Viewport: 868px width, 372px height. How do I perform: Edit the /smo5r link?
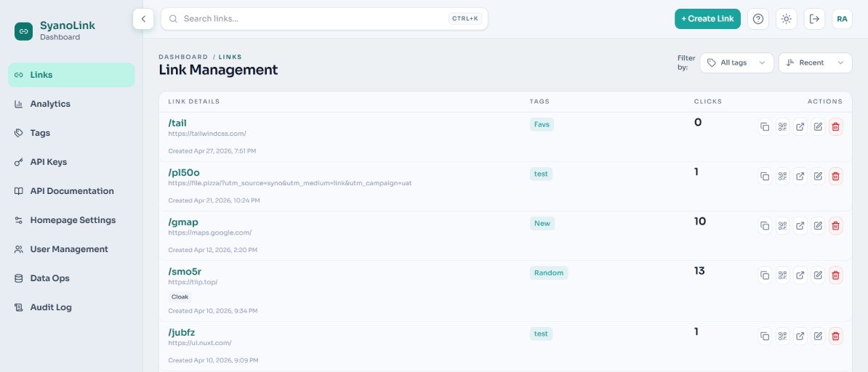(818, 275)
